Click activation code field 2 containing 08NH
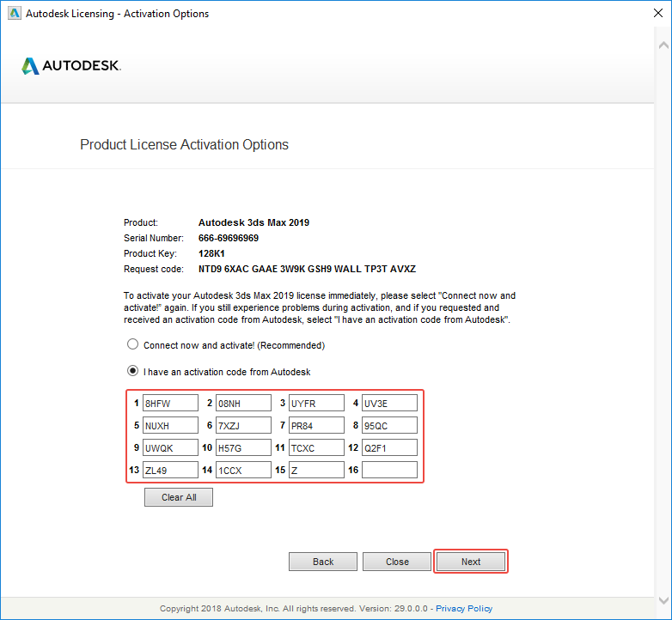 243,403
